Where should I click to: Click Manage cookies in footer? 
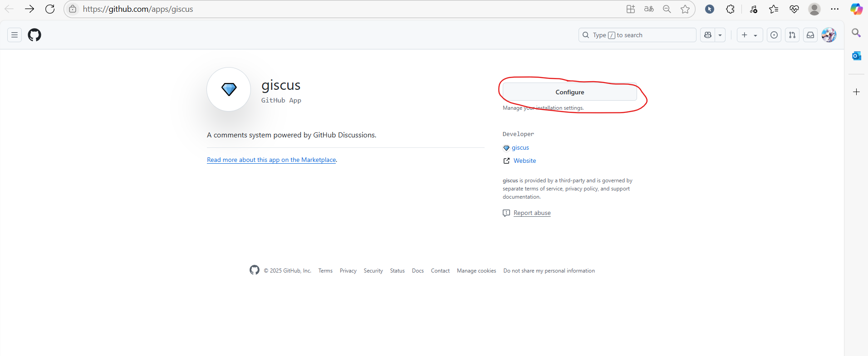click(x=476, y=271)
